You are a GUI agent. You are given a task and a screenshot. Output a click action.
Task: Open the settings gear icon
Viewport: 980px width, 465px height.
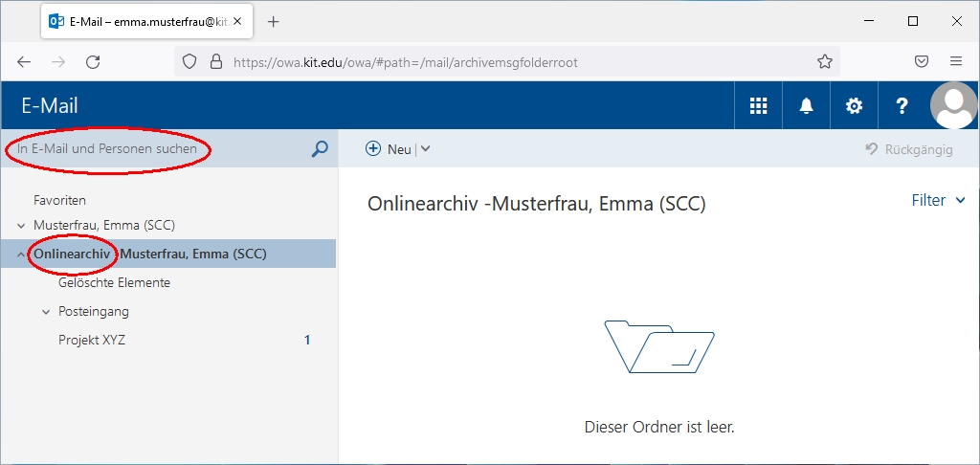point(854,106)
